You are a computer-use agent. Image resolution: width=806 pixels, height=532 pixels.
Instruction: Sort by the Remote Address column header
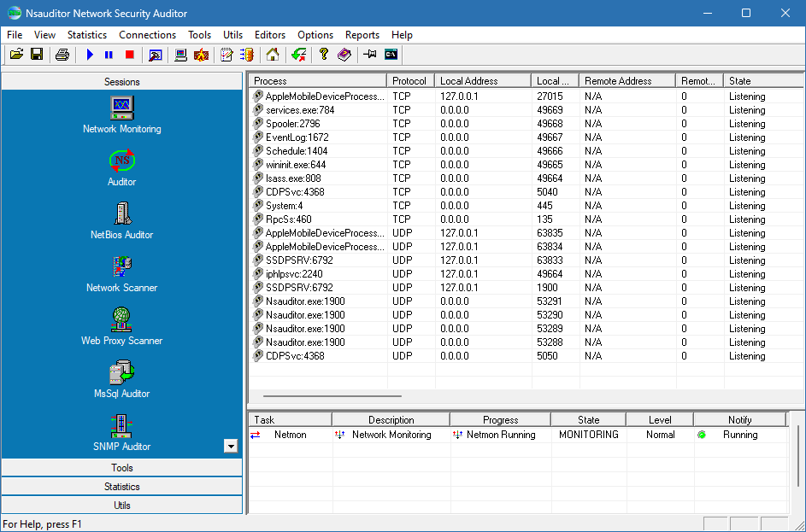coord(627,81)
